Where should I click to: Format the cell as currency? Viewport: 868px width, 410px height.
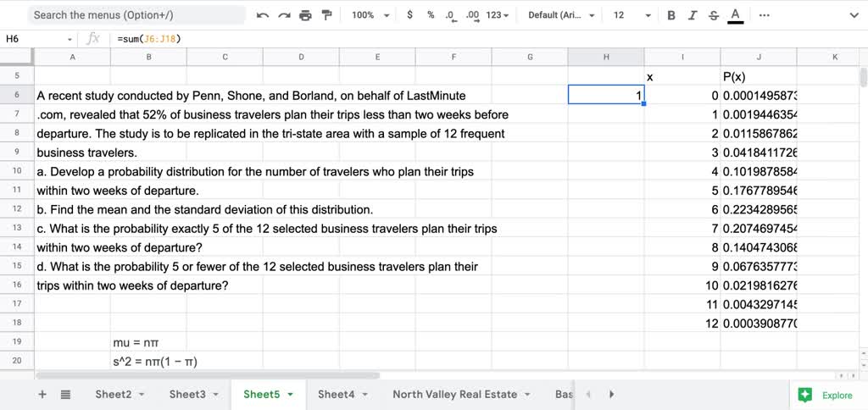pyautogui.click(x=409, y=15)
